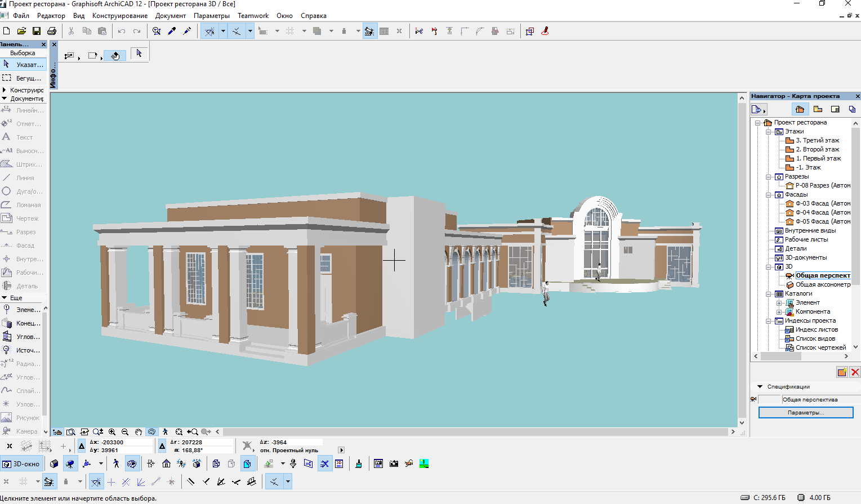Click the camera photo-render icon
This screenshot has height=504, width=861.
(394, 463)
